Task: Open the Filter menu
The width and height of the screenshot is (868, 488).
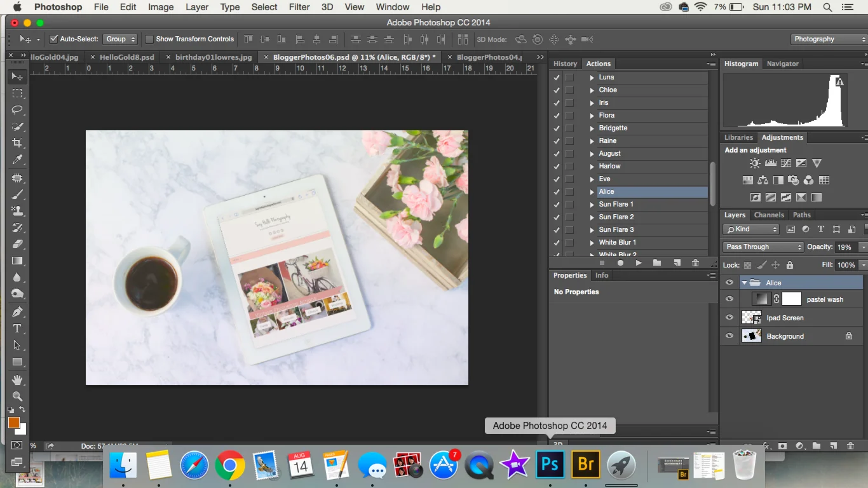Action: (299, 7)
